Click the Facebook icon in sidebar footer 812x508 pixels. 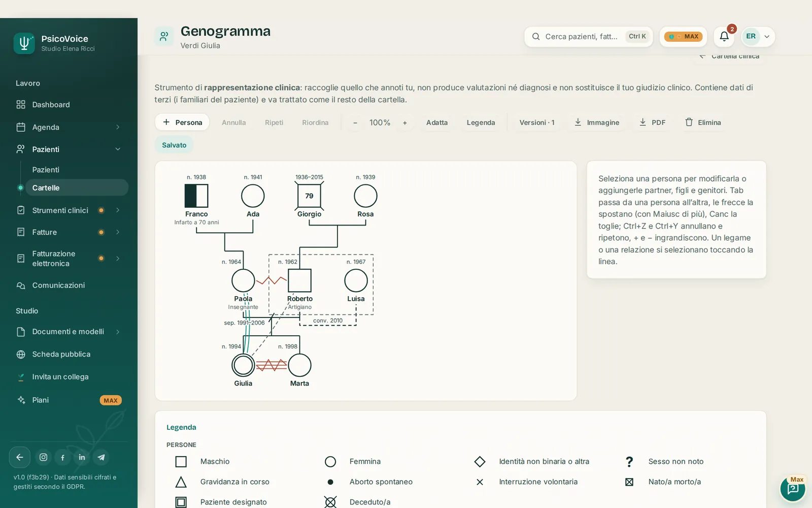(63, 457)
